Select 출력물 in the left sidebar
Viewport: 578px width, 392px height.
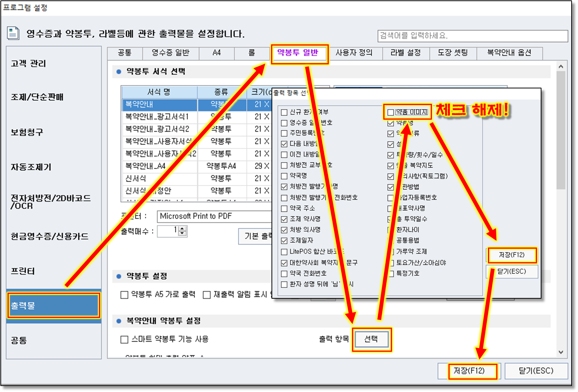53,306
